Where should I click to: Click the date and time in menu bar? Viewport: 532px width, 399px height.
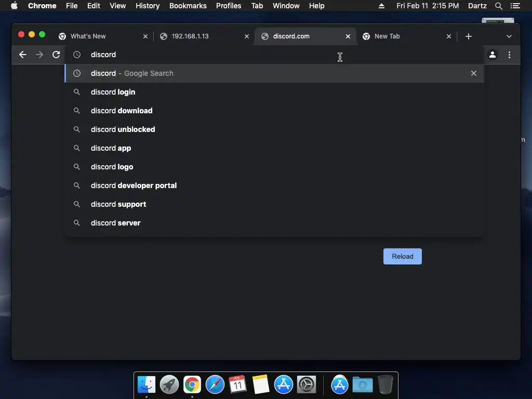pyautogui.click(x=428, y=6)
